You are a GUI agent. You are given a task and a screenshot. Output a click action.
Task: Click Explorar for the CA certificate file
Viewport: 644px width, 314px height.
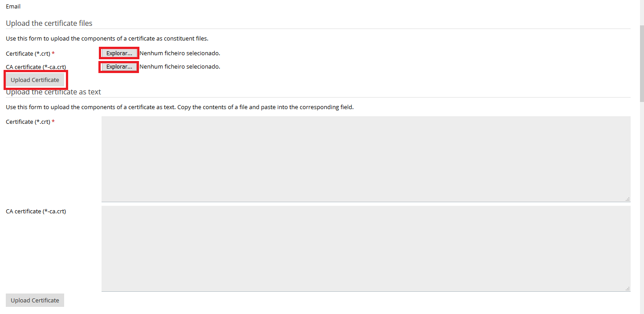[119, 67]
